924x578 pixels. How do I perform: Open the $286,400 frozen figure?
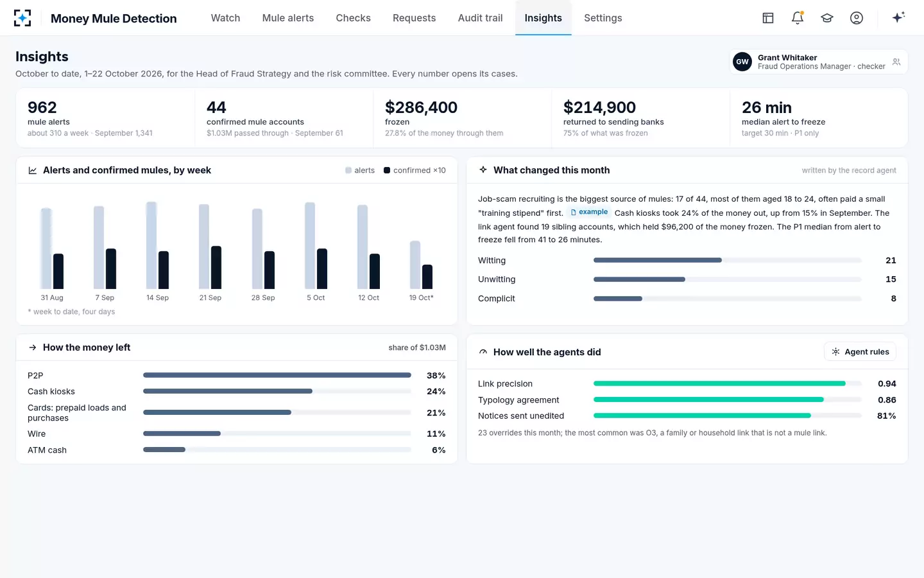click(x=463, y=118)
